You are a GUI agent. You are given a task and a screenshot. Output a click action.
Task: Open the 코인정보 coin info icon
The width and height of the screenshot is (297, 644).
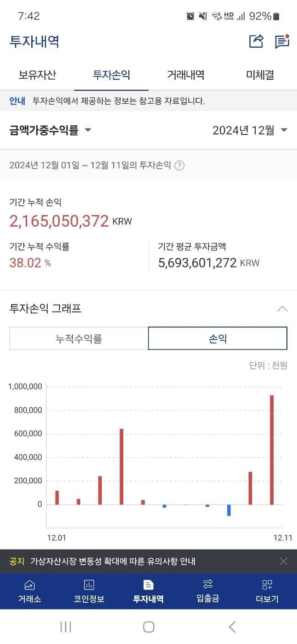pyautogui.click(x=89, y=591)
